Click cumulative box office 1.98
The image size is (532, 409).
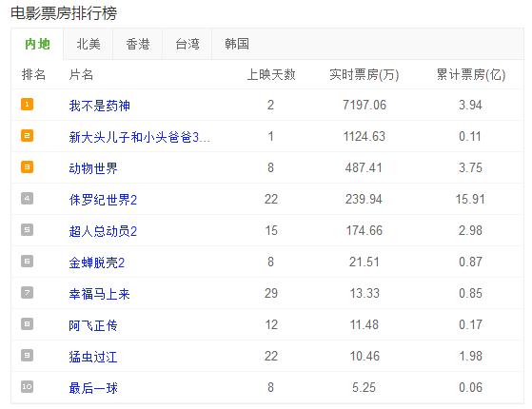470,356
